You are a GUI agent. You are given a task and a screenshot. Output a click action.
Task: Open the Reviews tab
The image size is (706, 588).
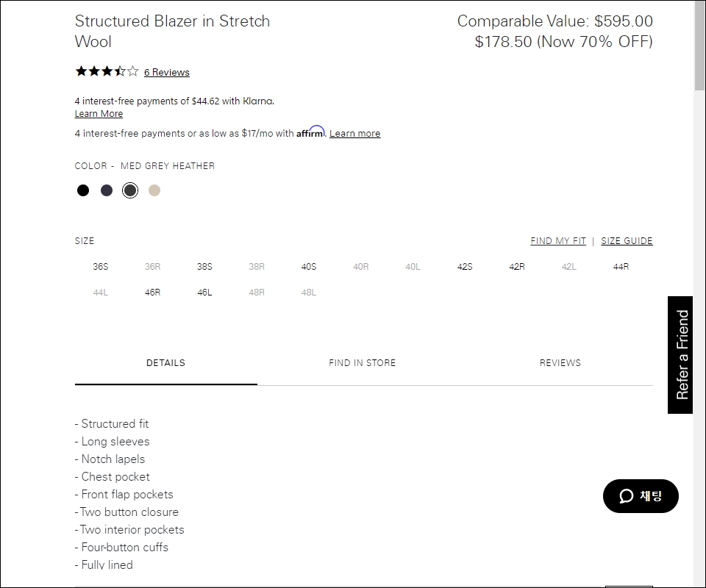(560, 363)
